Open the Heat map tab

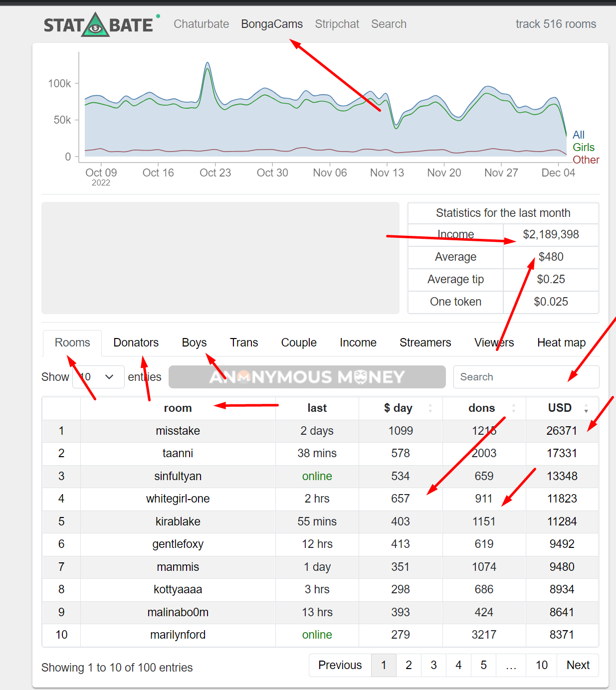[x=561, y=343]
